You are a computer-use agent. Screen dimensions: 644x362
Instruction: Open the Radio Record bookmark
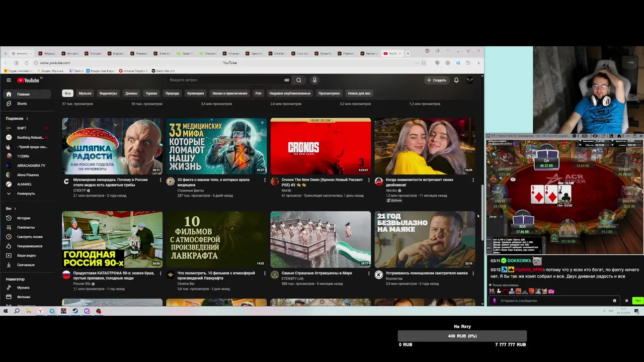(x=164, y=71)
